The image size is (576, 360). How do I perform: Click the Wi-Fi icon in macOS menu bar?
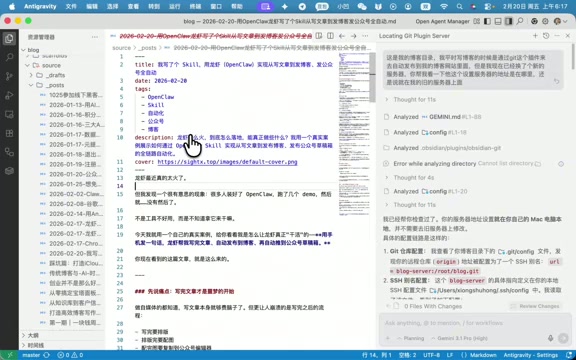(444, 7)
